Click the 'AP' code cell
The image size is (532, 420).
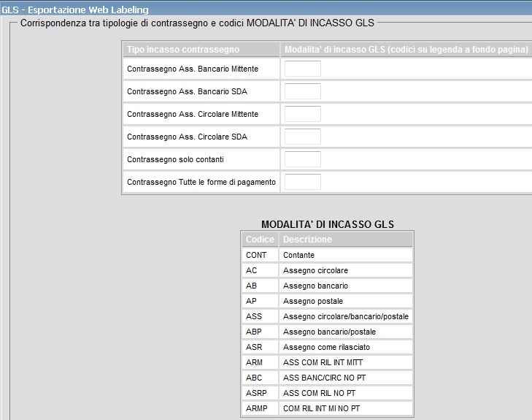click(x=260, y=301)
